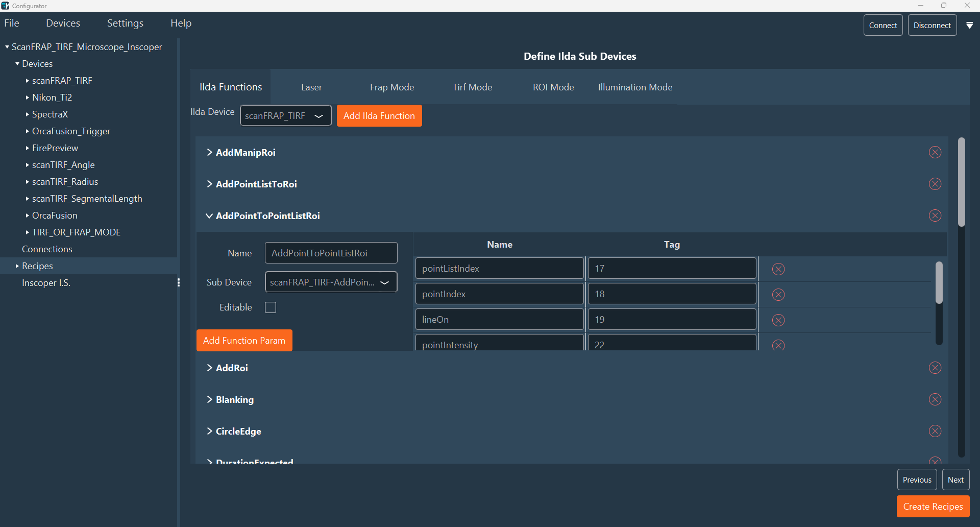Open the Devices menu
The image size is (980, 527).
(63, 23)
